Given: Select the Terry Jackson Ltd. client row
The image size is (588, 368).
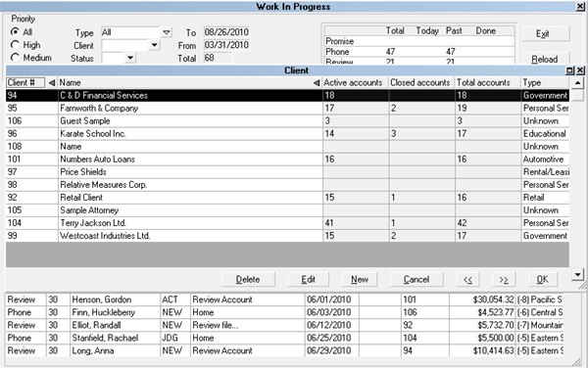Looking at the screenshot, I should point(287,223).
